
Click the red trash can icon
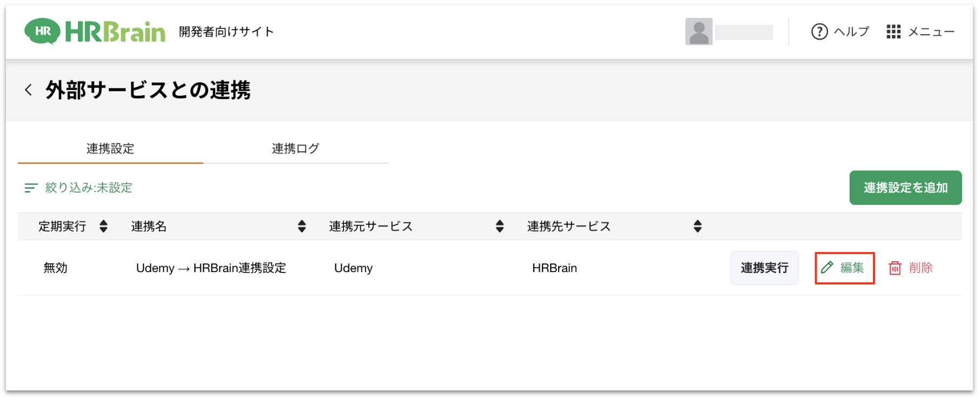coord(895,268)
